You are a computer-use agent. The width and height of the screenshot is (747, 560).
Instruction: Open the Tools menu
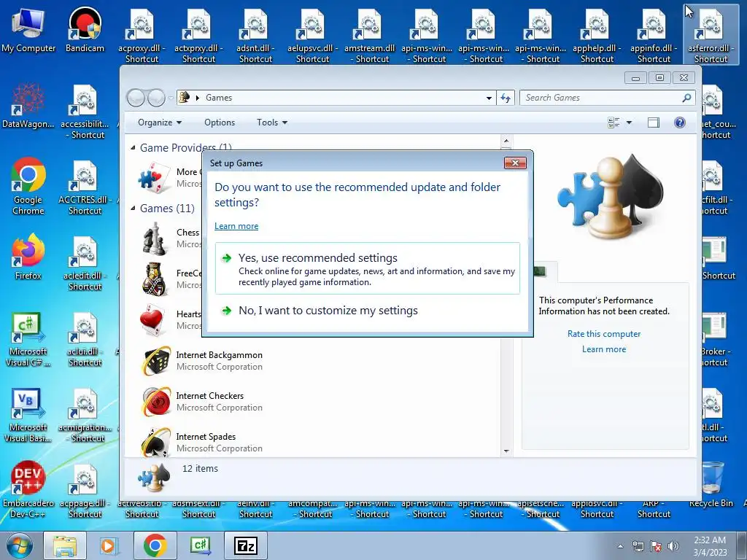point(272,122)
